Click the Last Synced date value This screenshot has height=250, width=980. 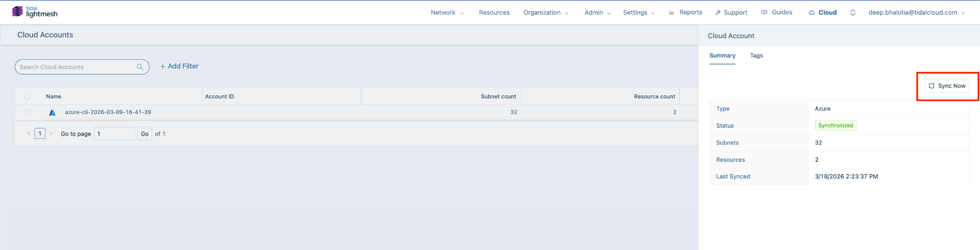click(846, 176)
